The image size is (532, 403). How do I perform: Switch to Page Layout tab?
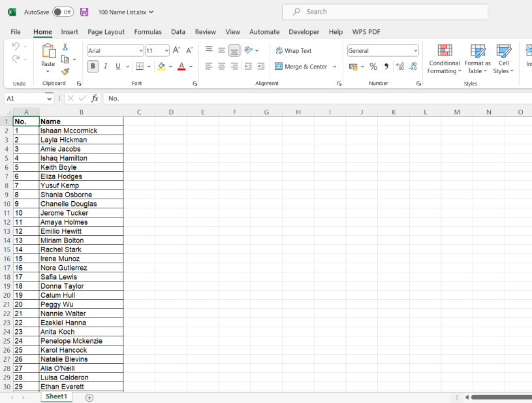[106, 32]
